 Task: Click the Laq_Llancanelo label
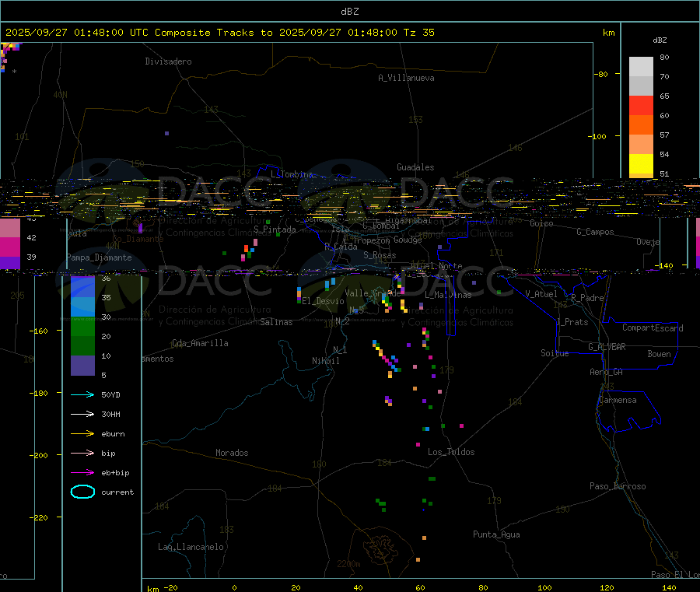[x=191, y=548]
